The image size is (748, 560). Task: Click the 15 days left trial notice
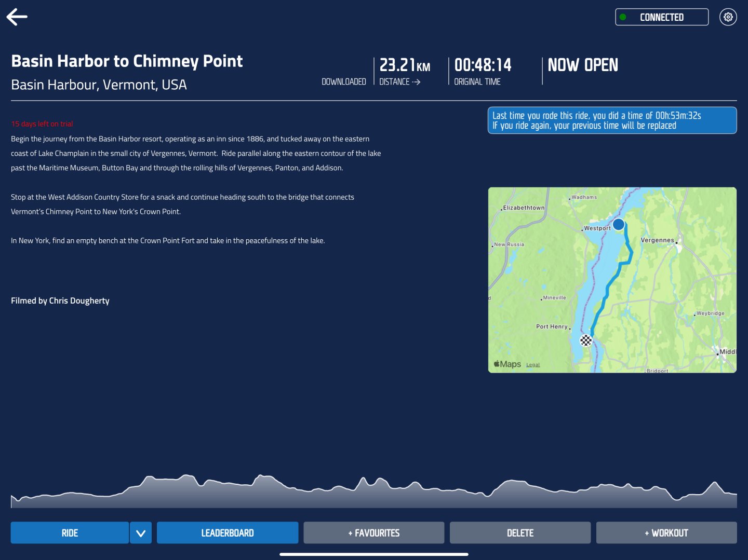(x=42, y=124)
